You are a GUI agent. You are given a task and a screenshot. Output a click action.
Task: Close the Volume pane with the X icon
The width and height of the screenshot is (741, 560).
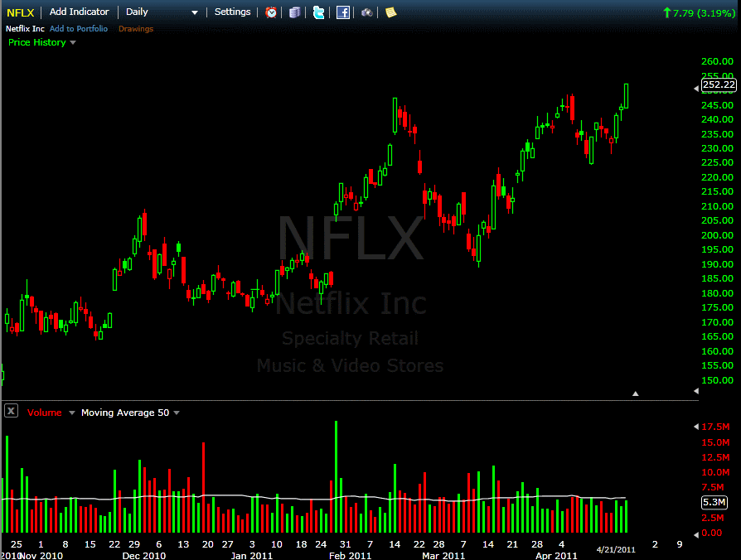pos(12,411)
